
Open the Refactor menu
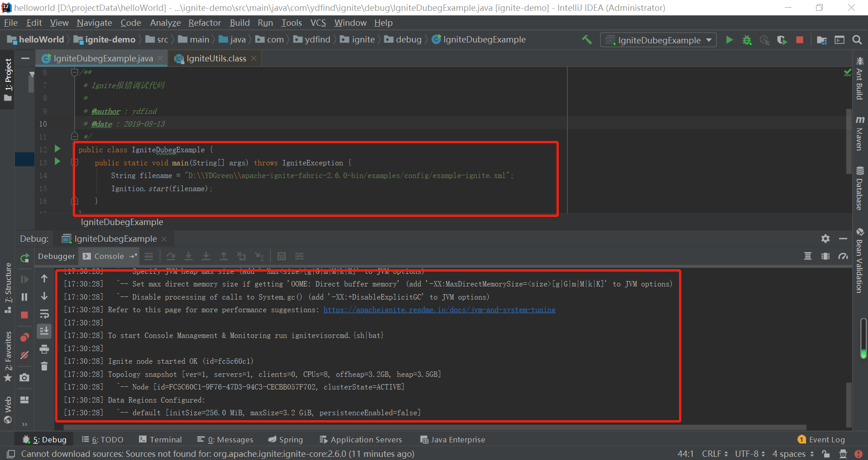tap(204, 23)
